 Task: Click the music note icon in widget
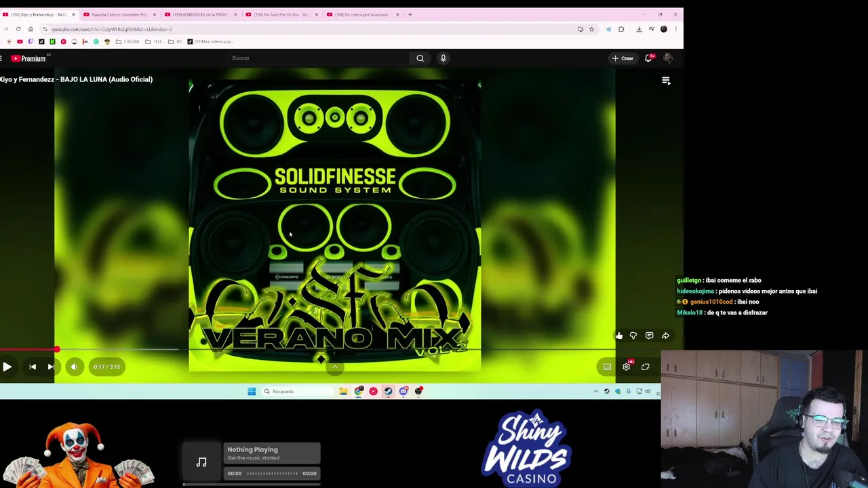coord(201,462)
